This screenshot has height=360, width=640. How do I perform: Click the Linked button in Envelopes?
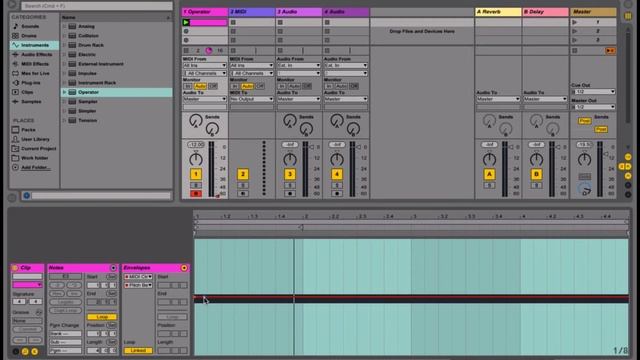(138, 350)
